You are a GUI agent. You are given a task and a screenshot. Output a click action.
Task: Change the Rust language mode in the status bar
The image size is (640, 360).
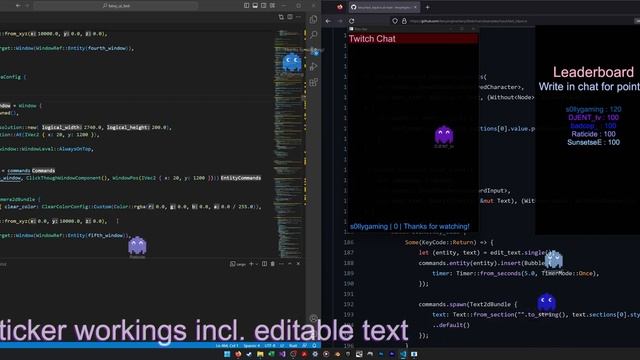coord(293,346)
